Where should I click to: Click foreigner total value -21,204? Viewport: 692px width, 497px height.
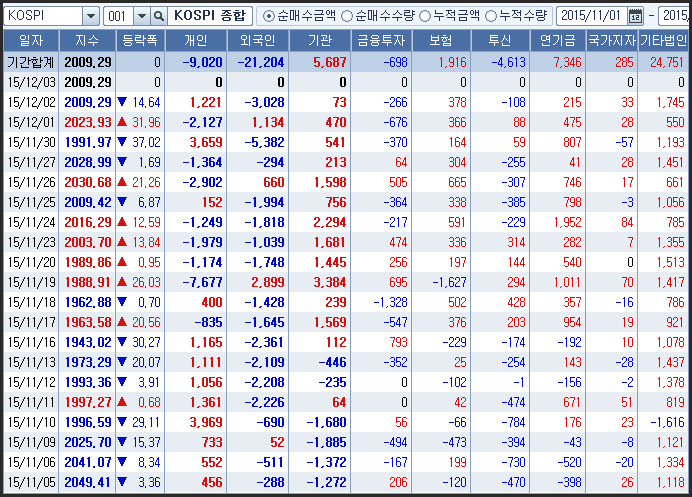click(x=261, y=62)
